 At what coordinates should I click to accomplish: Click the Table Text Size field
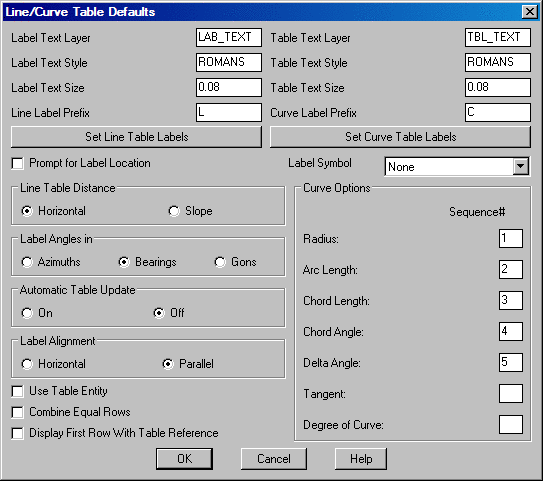pos(498,87)
